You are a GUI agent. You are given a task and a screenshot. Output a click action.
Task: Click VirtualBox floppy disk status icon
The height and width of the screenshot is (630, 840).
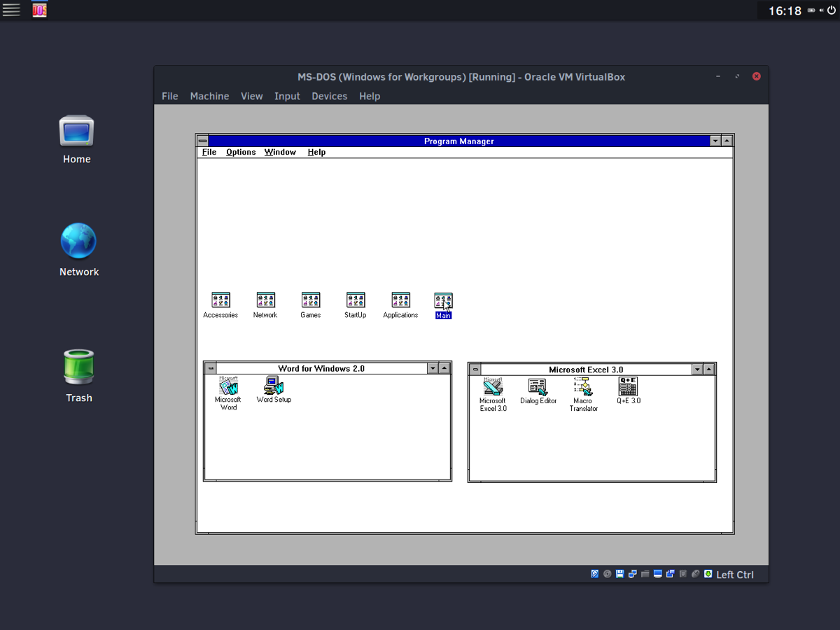point(620,574)
